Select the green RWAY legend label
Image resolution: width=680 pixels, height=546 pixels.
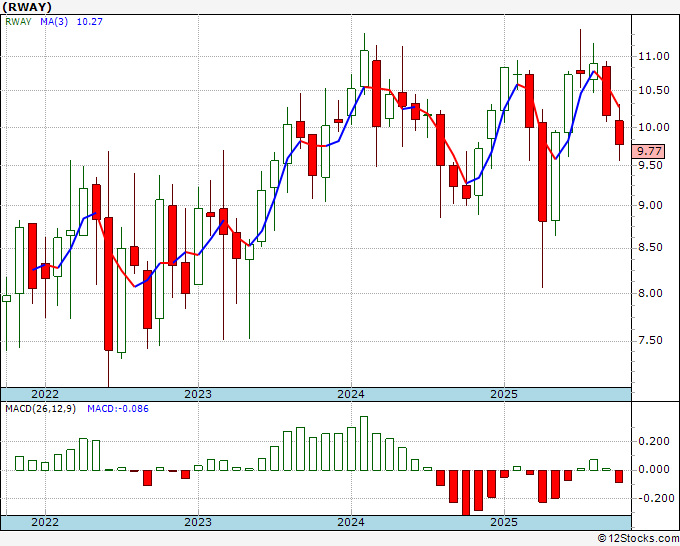click(18, 22)
